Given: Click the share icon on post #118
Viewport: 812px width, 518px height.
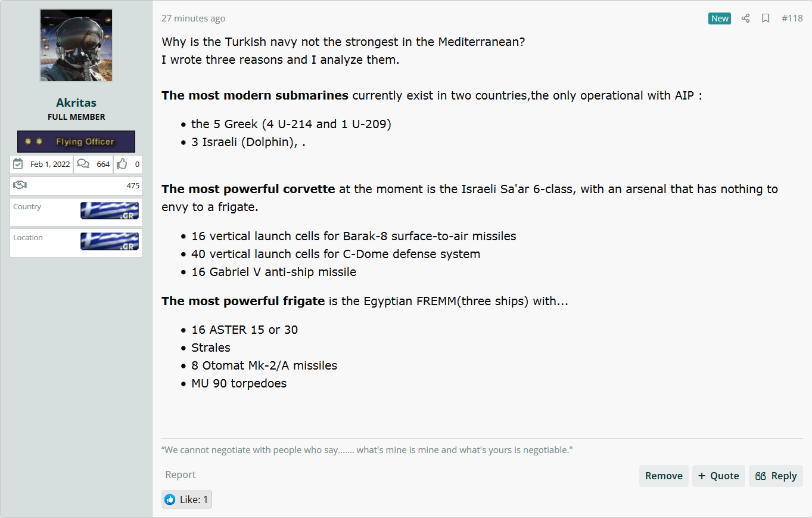Looking at the screenshot, I should coord(745,18).
